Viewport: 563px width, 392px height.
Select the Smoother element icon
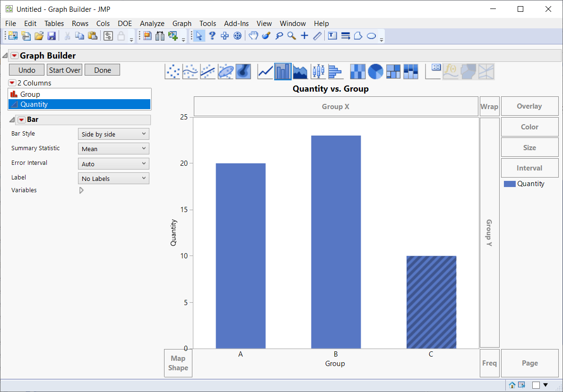pos(190,71)
